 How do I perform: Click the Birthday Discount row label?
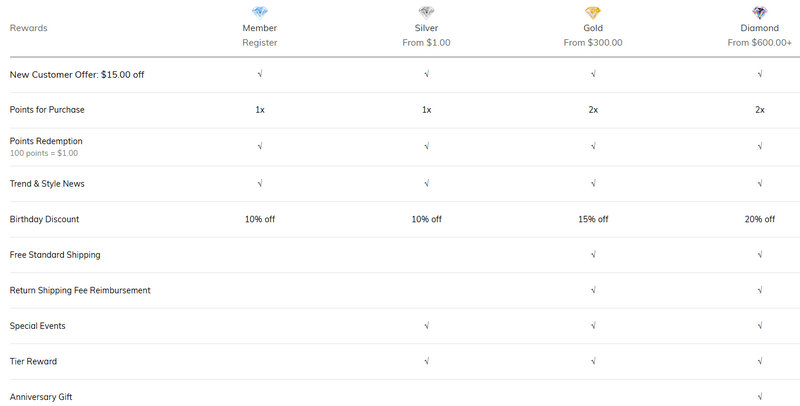tap(44, 219)
